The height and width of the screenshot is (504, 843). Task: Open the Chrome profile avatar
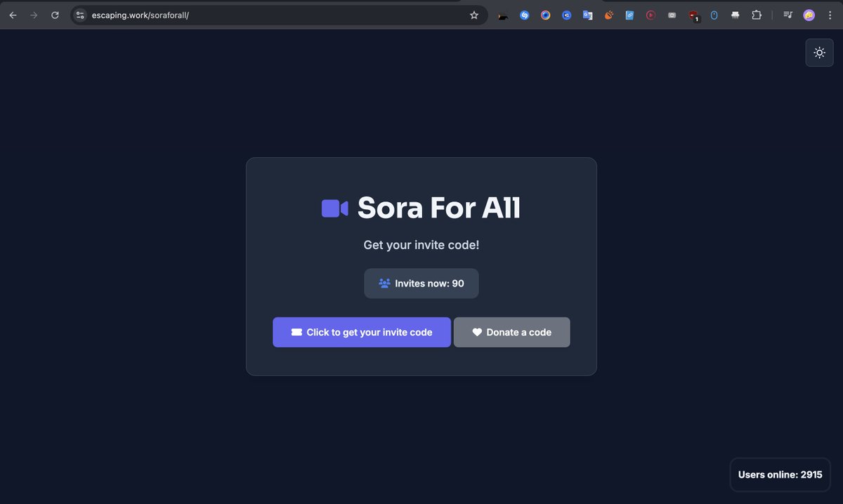[809, 15]
